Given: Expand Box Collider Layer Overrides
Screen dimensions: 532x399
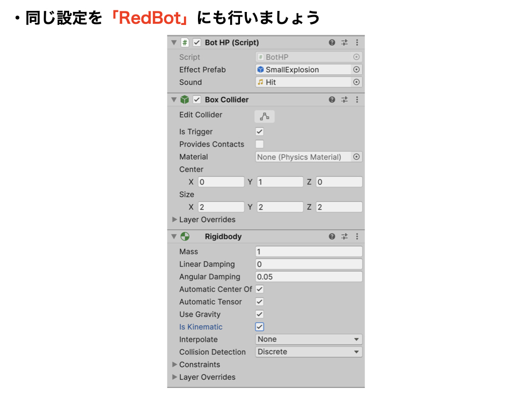Looking at the screenshot, I should coord(175,220).
